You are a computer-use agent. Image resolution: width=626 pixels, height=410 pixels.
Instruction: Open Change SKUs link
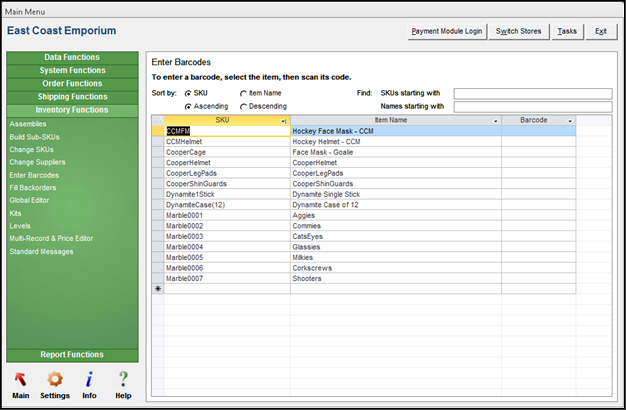pyautogui.click(x=32, y=150)
